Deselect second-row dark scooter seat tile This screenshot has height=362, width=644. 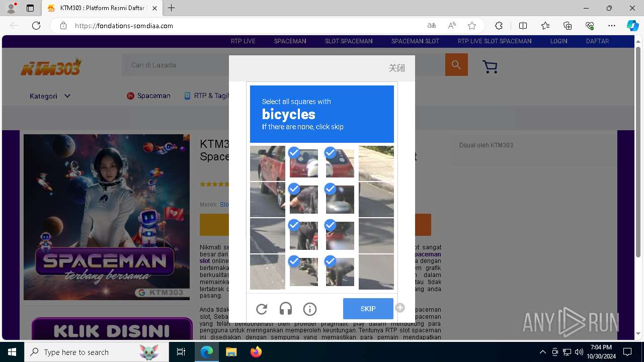click(x=340, y=200)
